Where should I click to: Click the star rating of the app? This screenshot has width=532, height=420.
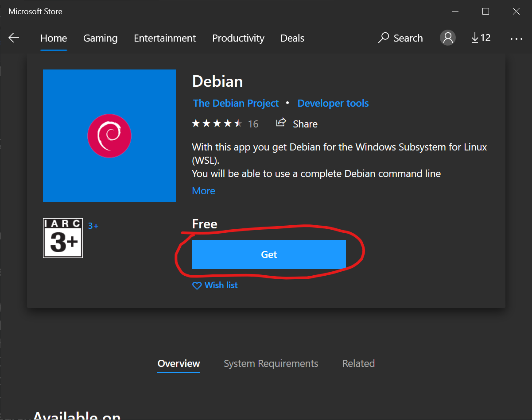point(217,123)
